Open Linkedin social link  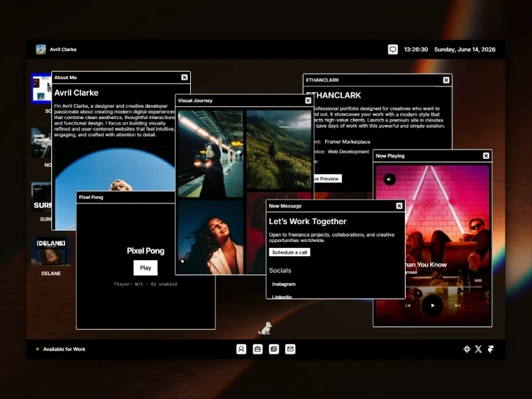click(281, 297)
